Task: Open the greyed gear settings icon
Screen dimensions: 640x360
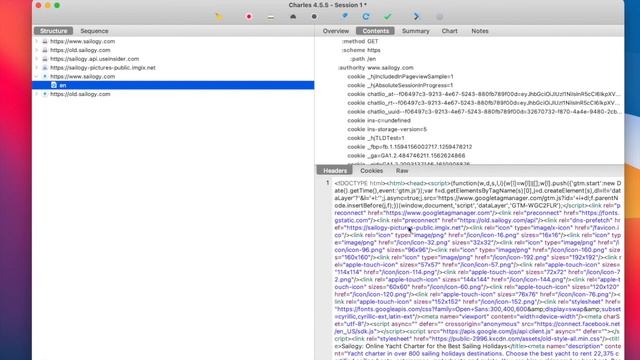Action: coord(439,17)
